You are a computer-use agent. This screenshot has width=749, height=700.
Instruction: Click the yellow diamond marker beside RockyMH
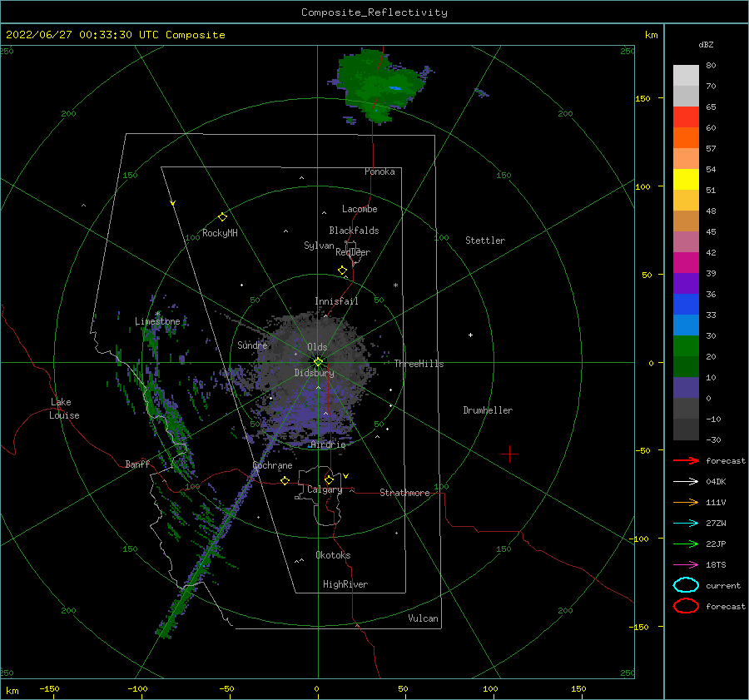(x=222, y=217)
